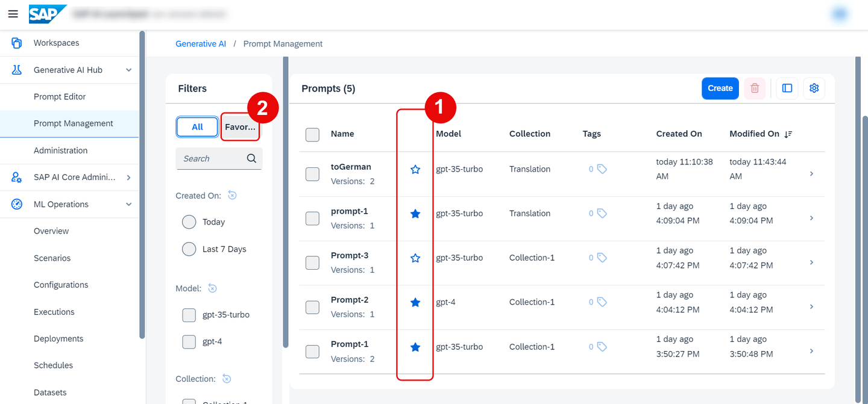The height and width of the screenshot is (404, 868).
Task: Check the prompt-1 row checkbox
Action: click(x=312, y=218)
